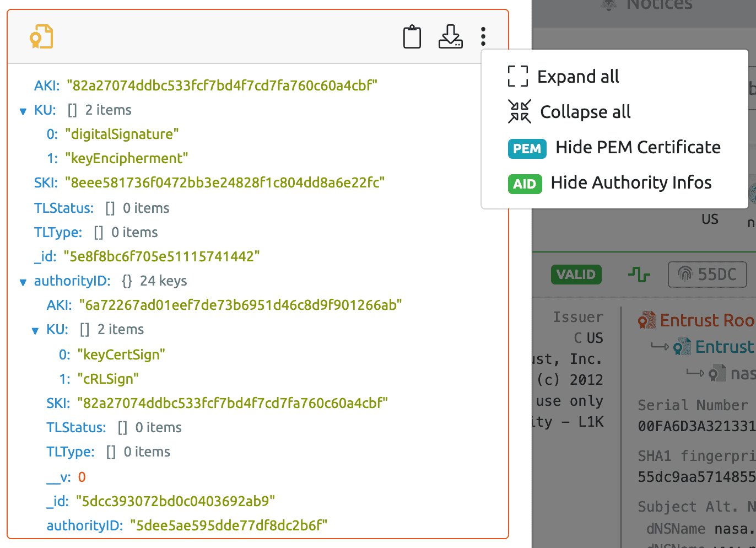Open the Entrust intermediate certificate link

(x=723, y=347)
